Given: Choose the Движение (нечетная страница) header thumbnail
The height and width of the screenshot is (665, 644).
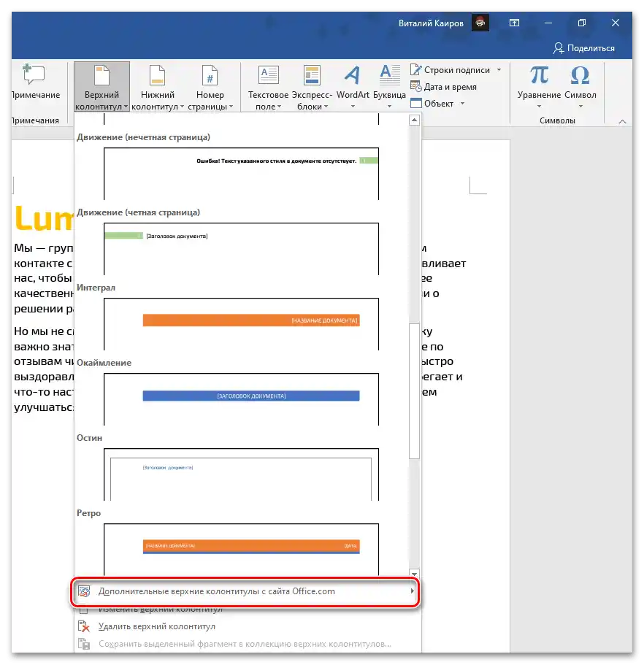Looking at the screenshot, I should pos(241,174).
